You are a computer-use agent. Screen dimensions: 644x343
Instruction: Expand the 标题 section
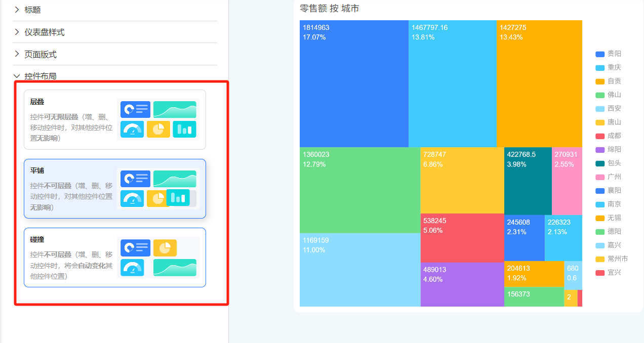[x=32, y=10]
